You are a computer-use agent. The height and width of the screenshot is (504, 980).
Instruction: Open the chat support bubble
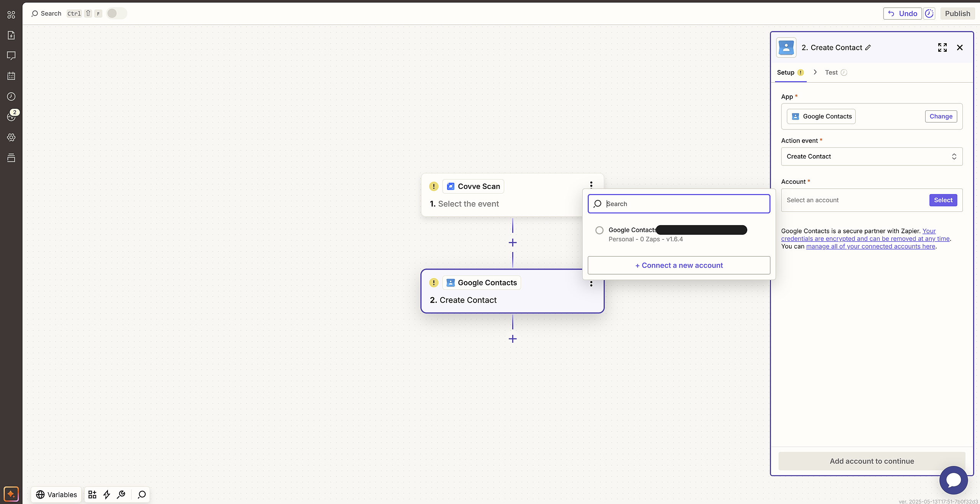953,480
